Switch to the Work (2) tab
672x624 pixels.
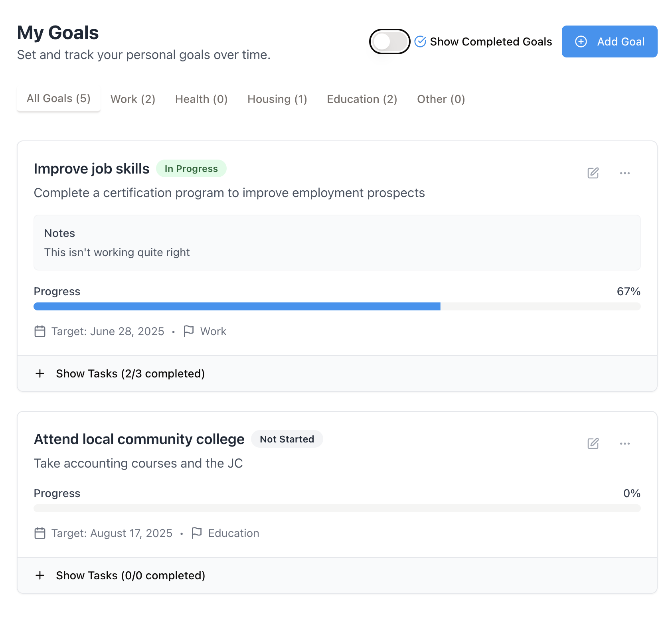(133, 99)
